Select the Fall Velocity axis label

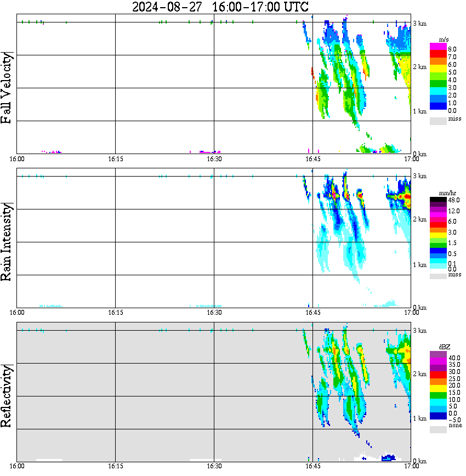pyautogui.click(x=7, y=88)
